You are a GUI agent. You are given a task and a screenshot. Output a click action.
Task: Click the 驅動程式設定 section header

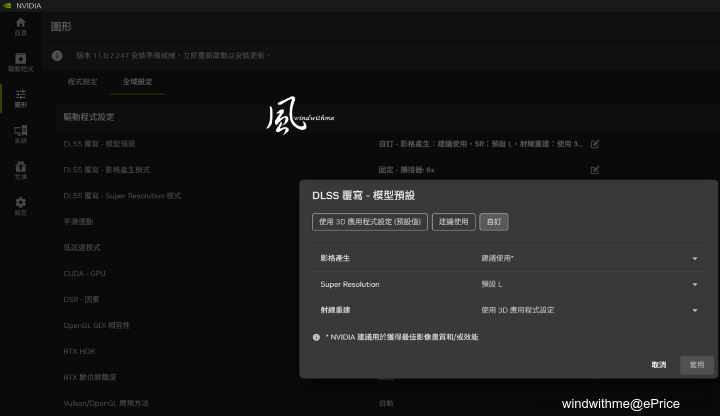pos(89,117)
